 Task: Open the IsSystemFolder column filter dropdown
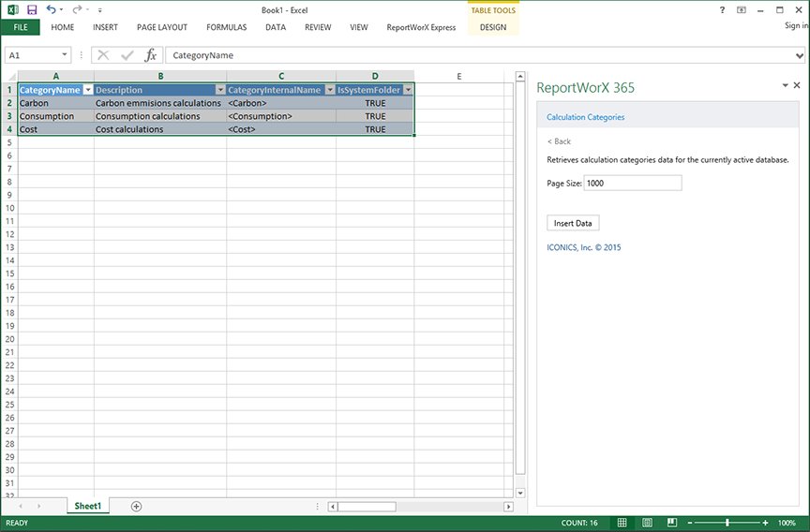coord(408,90)
